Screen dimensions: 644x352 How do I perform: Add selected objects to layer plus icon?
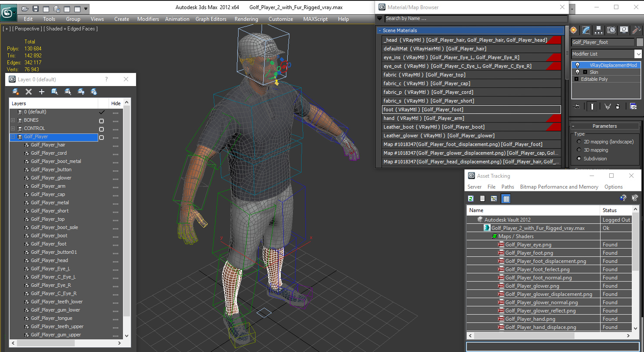pyautogui.click(x=42, y=92)
